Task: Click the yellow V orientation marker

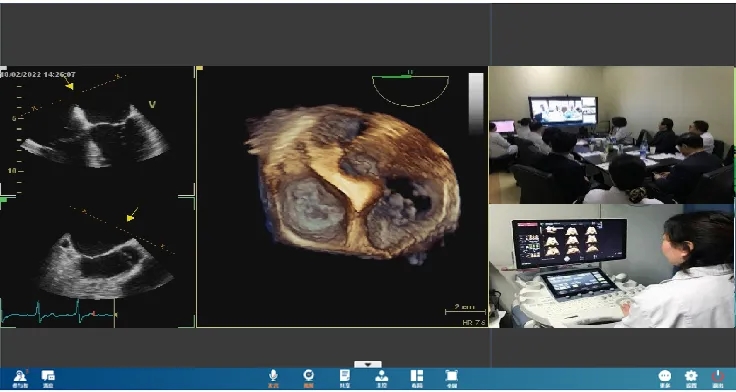Action: click(152, 105)
